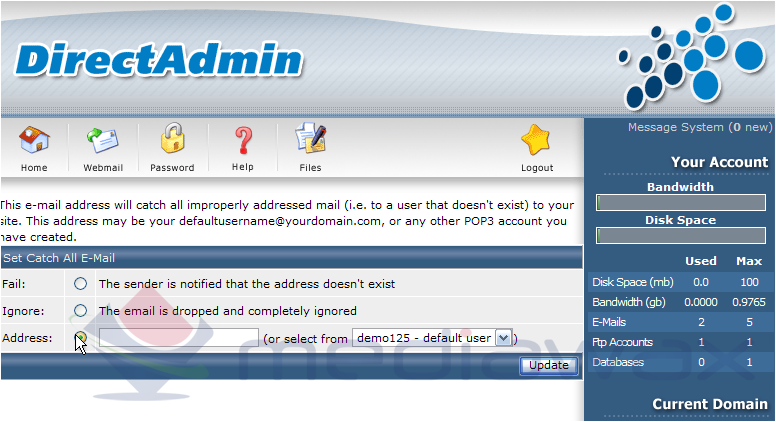Select the Address radio button
The width and height of the screenshot is (776, 422).
coord(80,337)
